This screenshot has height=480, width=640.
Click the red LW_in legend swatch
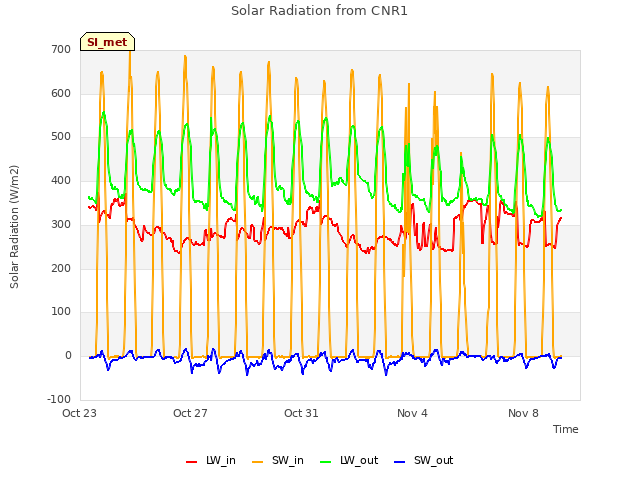191,462
